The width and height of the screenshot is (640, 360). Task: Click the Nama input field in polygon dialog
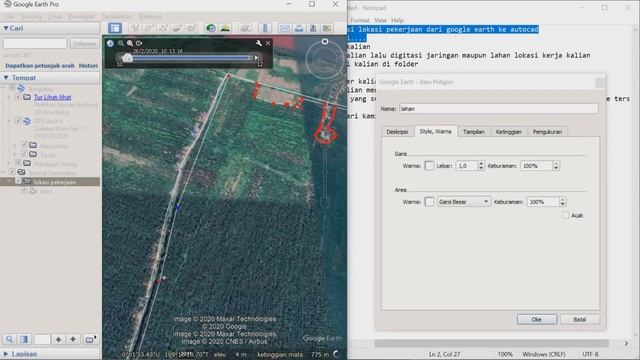tap(499, 109)
